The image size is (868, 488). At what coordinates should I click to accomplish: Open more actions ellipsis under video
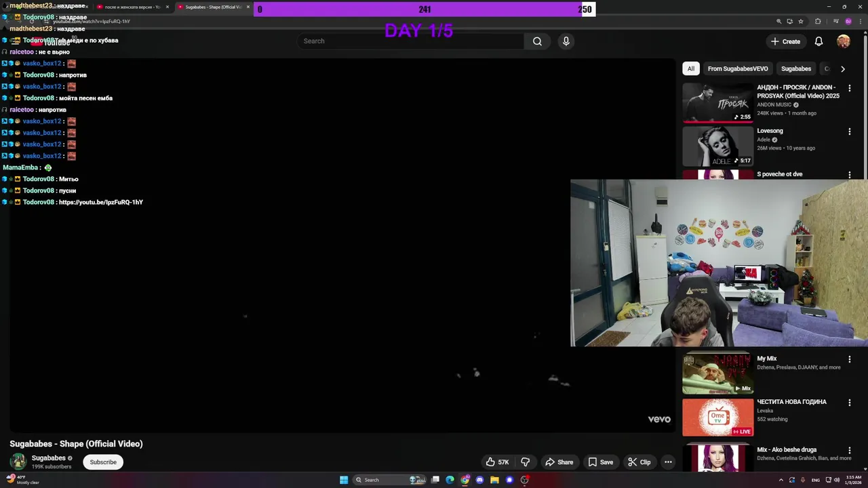tap(668, 462)
